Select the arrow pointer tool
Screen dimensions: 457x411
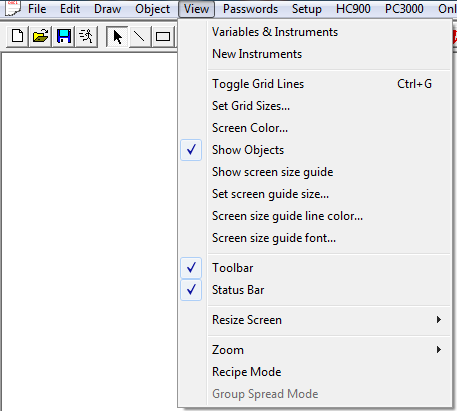117,36
